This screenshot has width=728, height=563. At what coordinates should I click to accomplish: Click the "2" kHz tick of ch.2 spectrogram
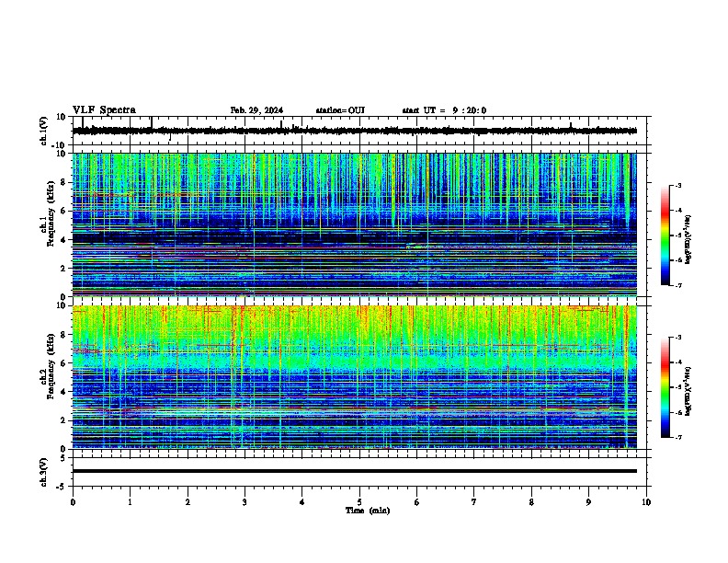point(64,420)
